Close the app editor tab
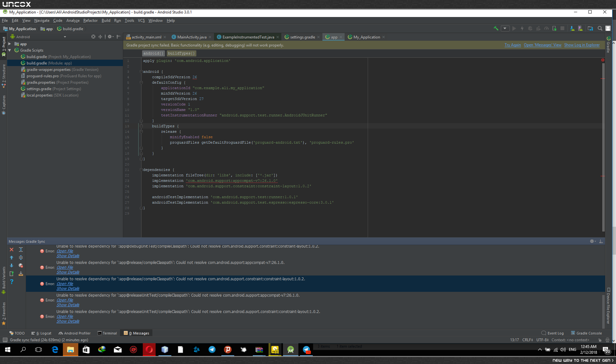Screen dimensions: 616x364 click(341, 37)
